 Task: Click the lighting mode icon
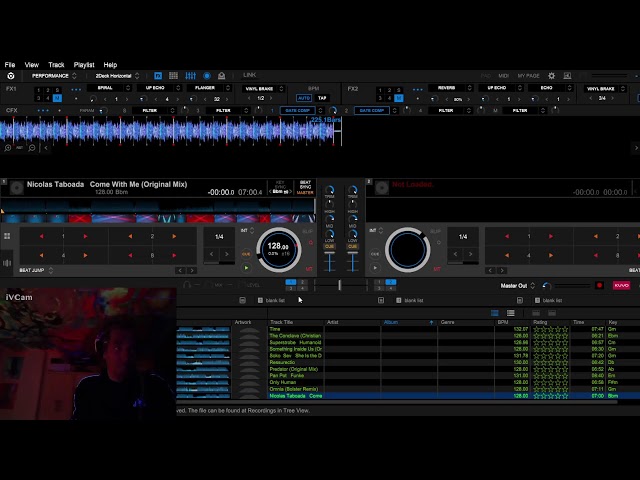(x=221, y=76)
